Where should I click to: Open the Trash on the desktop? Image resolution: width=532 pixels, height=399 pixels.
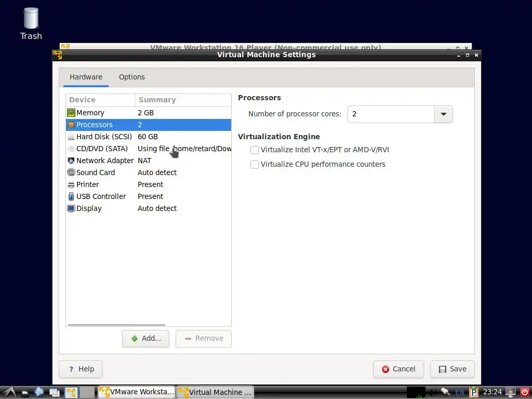click(x=31, y=24)
